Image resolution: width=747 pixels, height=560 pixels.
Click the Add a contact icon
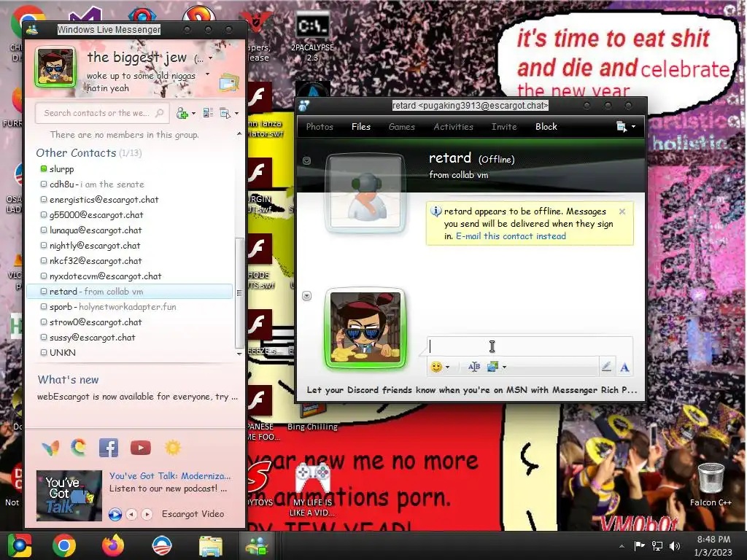point(182,113)
